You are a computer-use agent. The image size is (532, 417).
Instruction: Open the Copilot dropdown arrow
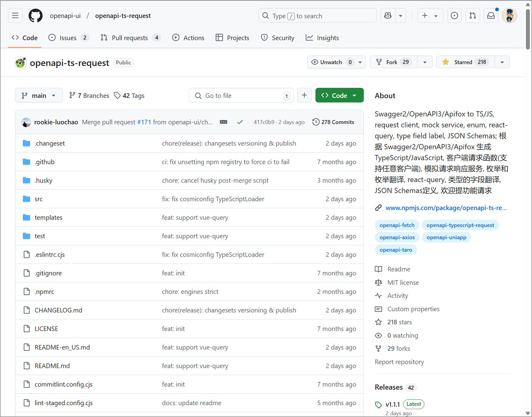coord(401,16)
